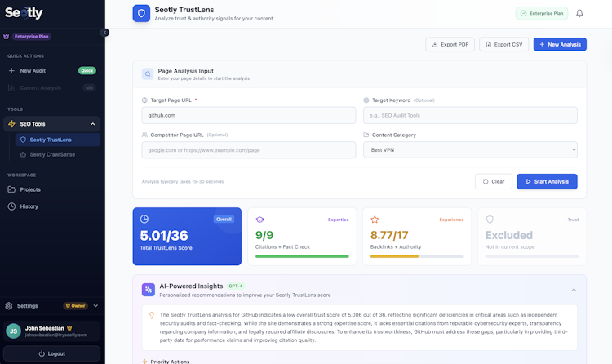Clear the analysis form
612x364 pixels.
point(494,182)
